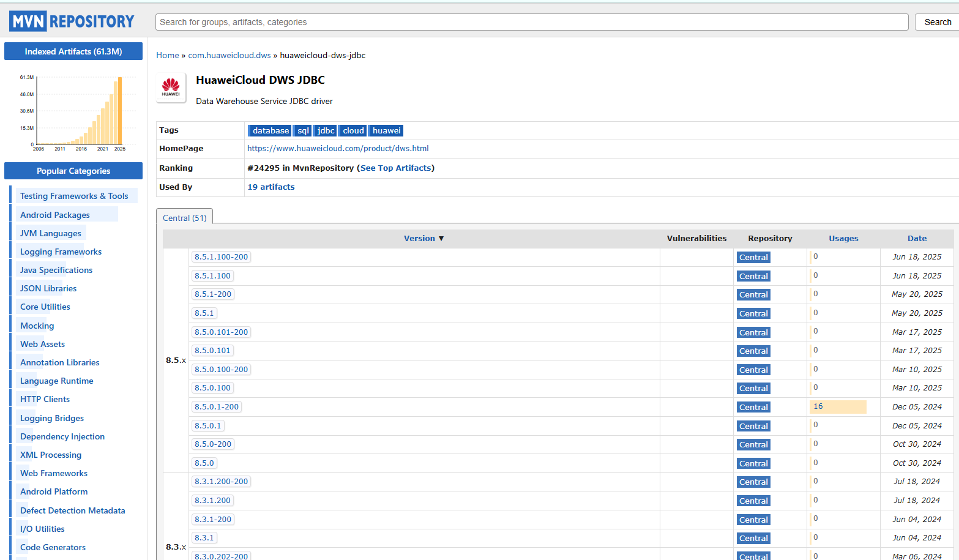
Task: Select the Central (51) tab
Action: click(184, 218)
